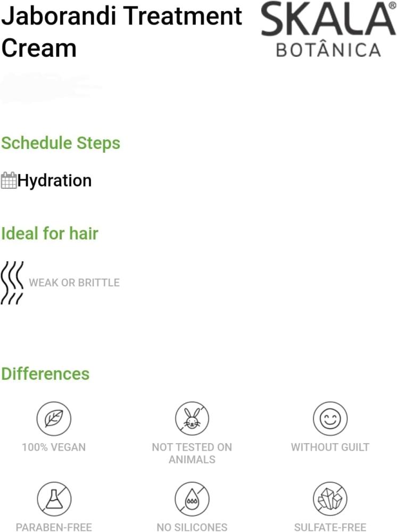Click the NOT TESTED ON ANIMALS label
The image size is (397, 532).
[192, 453]
